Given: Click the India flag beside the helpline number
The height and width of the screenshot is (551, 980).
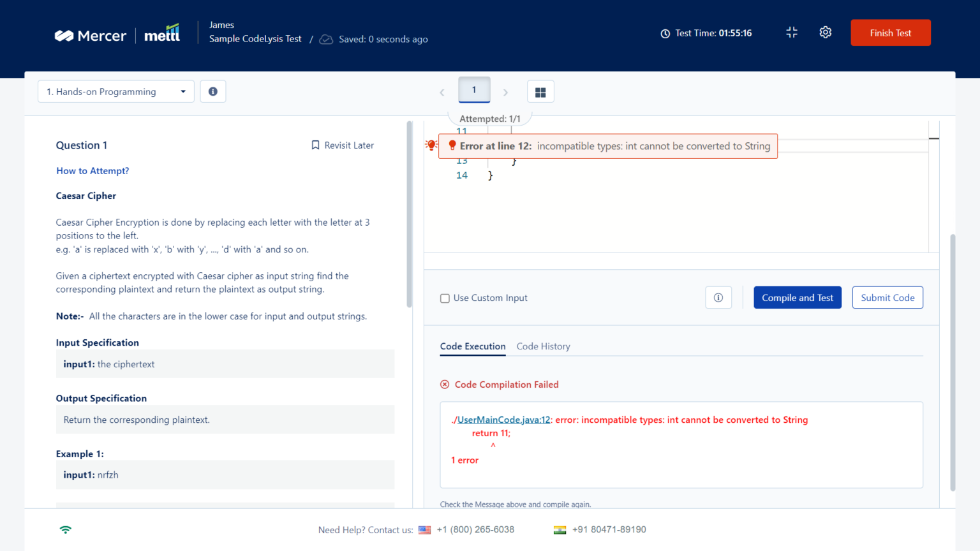Looking at the screenshot, I should point(560,529).
